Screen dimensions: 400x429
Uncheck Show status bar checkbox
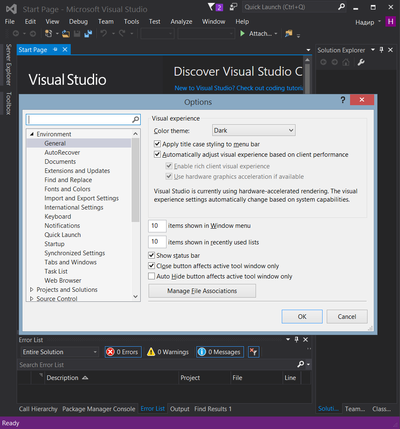click(x=151, y=255)
